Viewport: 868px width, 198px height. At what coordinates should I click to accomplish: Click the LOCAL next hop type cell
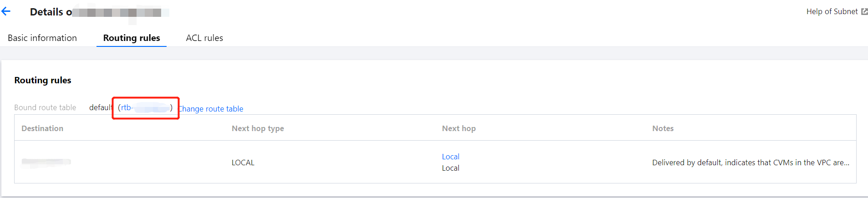coord(243,162)
